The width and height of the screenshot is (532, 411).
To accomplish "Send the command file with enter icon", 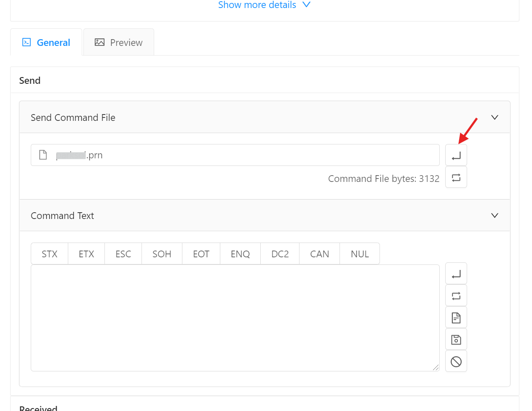I will [456, 155].
